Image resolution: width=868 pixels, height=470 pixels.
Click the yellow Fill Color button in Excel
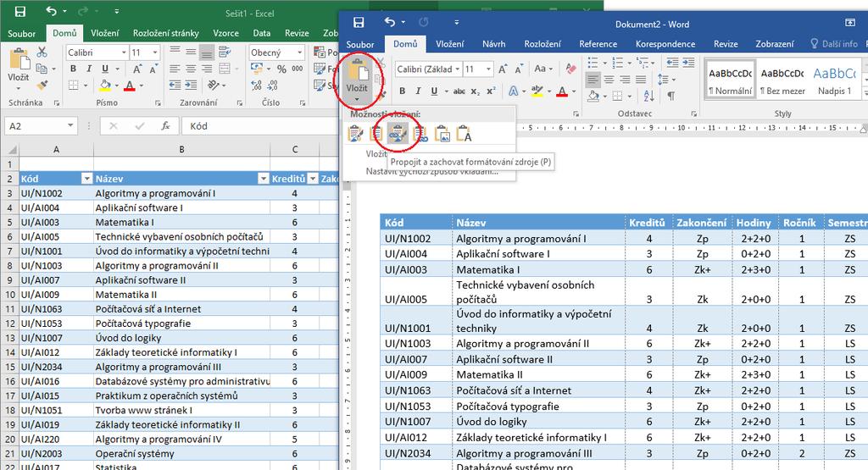104,86
